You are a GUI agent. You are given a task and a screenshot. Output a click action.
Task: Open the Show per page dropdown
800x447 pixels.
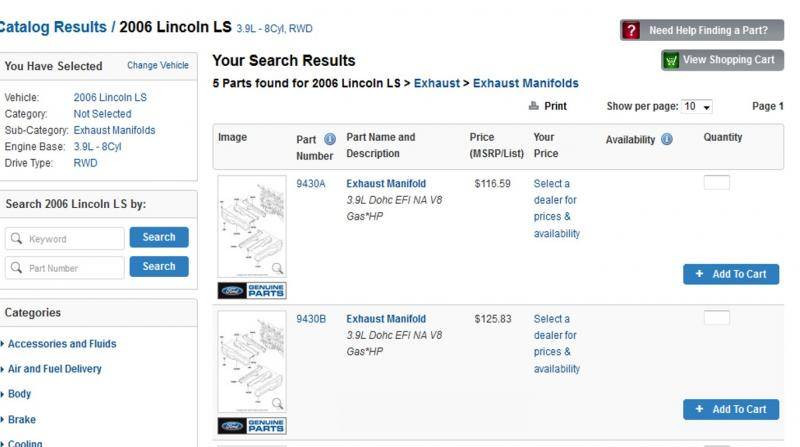click(x=697, y=106)
